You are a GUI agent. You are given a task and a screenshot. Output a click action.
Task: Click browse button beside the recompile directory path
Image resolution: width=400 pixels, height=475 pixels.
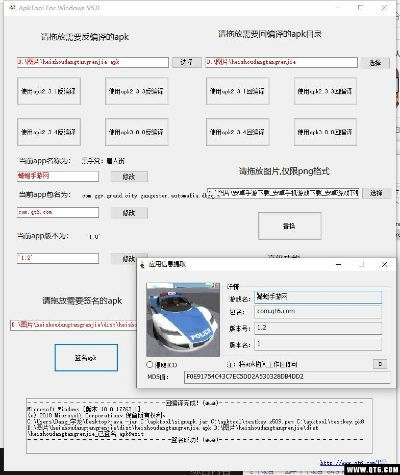(x=376, y=63)
